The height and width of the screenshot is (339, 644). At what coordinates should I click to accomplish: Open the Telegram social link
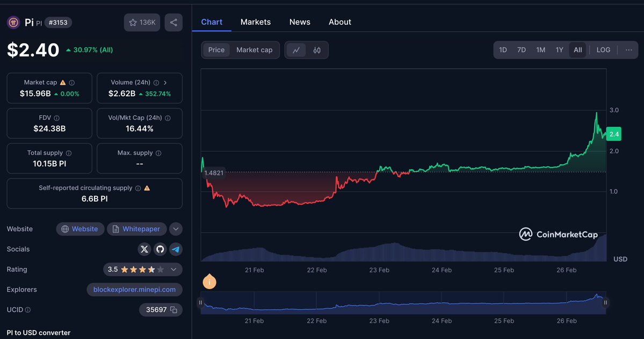point(176,249)
